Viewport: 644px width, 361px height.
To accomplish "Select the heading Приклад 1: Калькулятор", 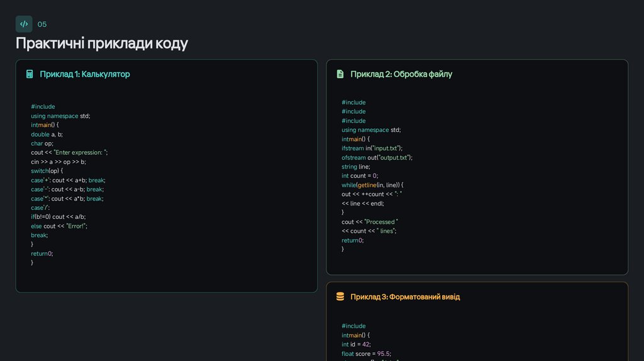I will coord(85,74).
